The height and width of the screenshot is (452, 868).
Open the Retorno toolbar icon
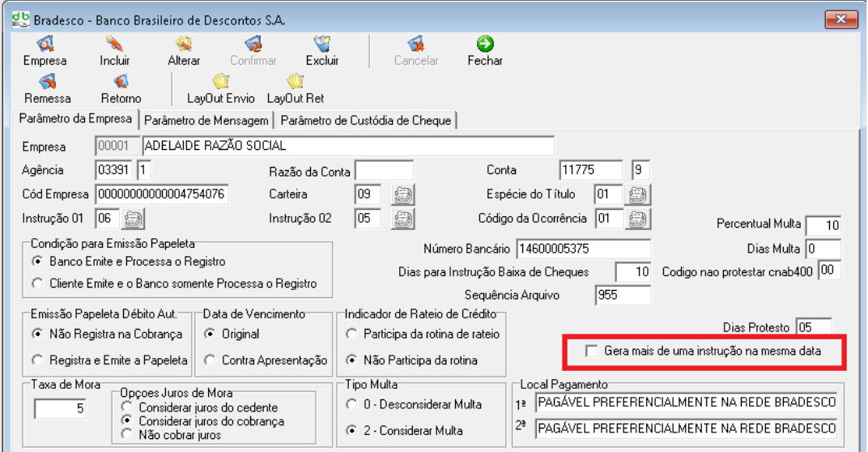pos(121,82)
